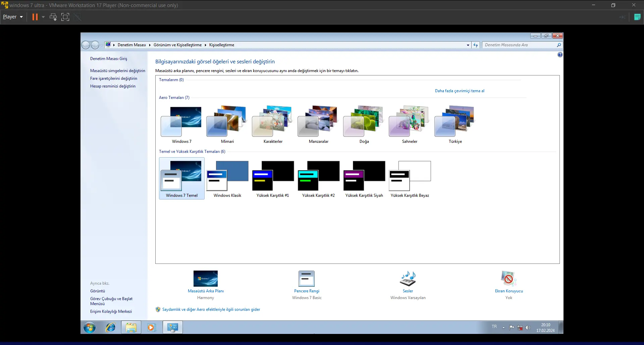The width and height of the screenshot is (644, 345).
Task: Open the Action Center flag icon
Action: point(512,328)
